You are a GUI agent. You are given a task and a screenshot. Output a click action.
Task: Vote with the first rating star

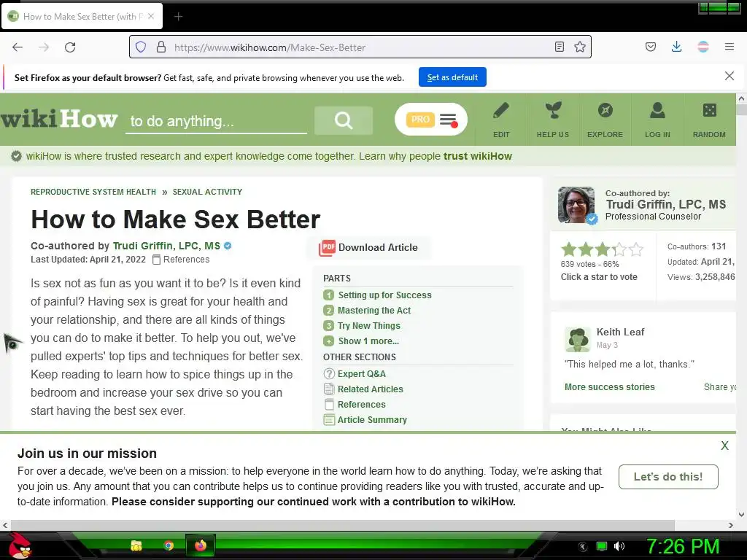[x=568, y=249]
